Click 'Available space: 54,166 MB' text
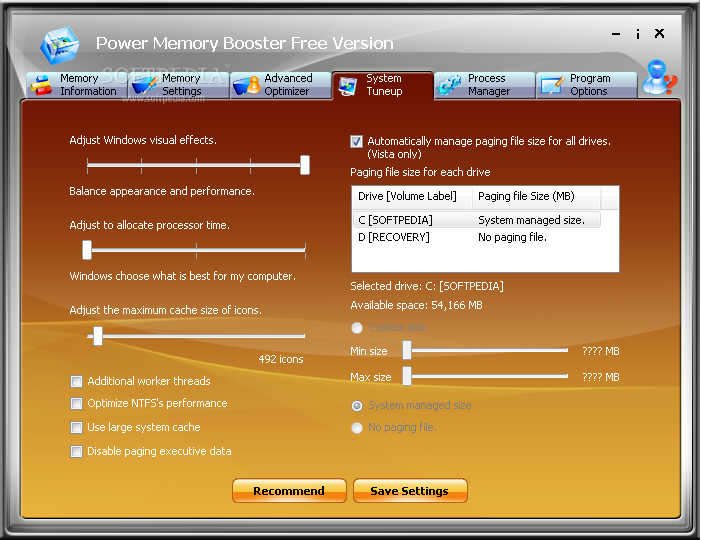The height and width of the screenshot is (540, 701). click(416, 305)
